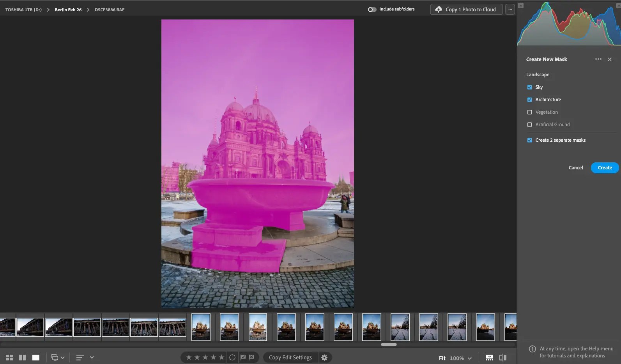Viewport: 621px width, 364px height.
Task: Click Copy 1 Photo to Cloud
Action: click(466, 9)
